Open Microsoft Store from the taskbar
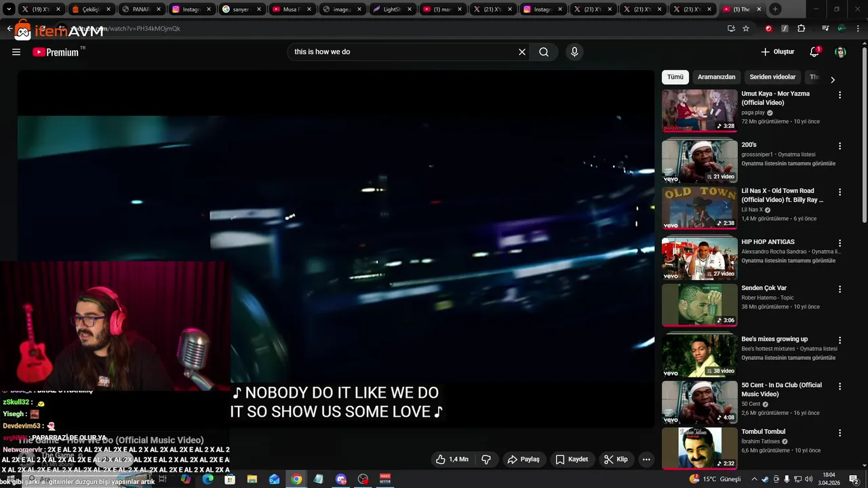 click(x=230, y=479)
